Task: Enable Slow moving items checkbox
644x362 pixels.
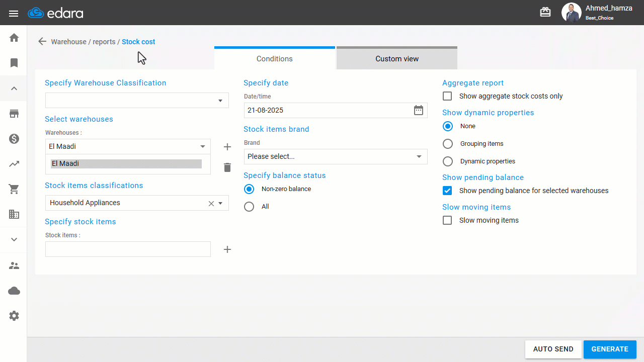Action: (x=447, y=220)
